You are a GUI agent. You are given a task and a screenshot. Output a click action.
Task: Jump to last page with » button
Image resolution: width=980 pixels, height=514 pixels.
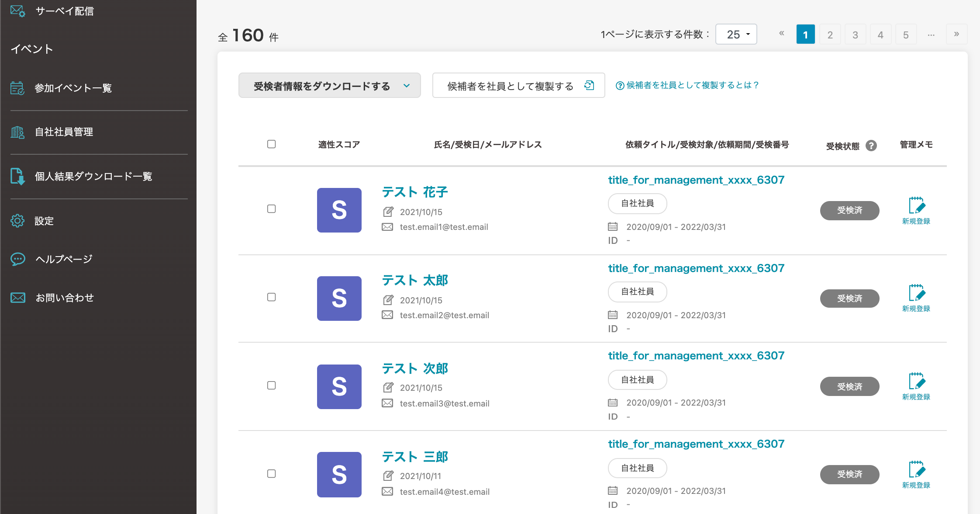(x=956, y=34)
